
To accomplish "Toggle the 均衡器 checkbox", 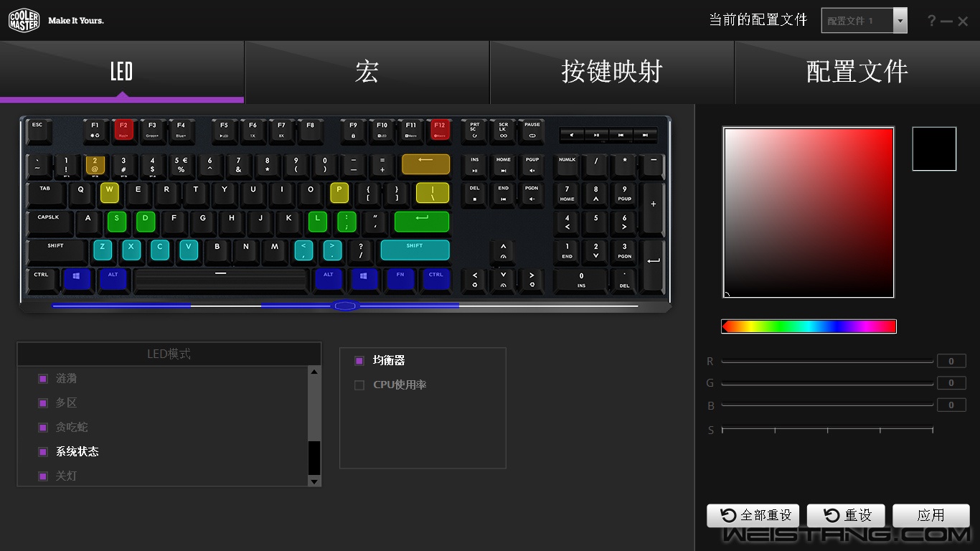I will tap(359, 361).
